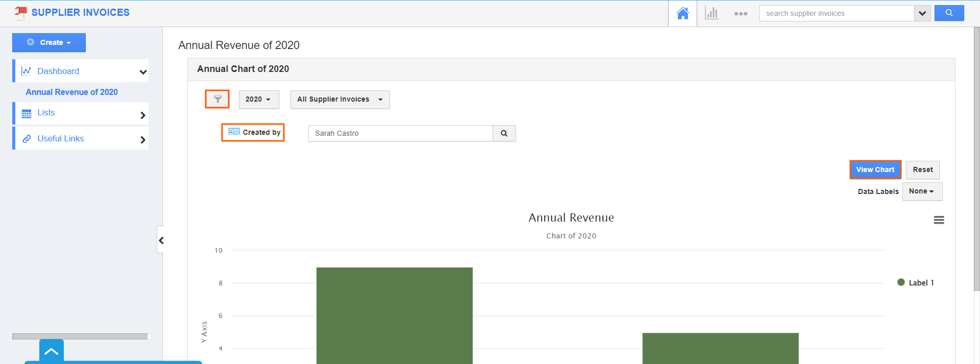Open the Supplier Invoices title link
Screen dimensions: 980x364
(x=81, y=12)
